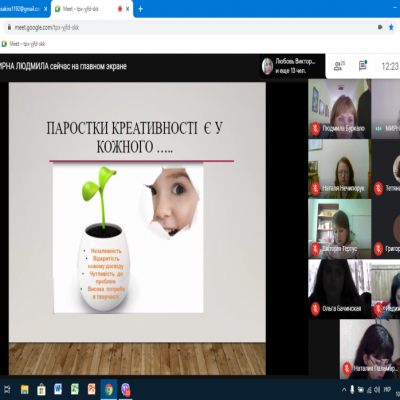
Task: Open the Meet bookmark in bookmarks bar
Action: click(23, 44)
